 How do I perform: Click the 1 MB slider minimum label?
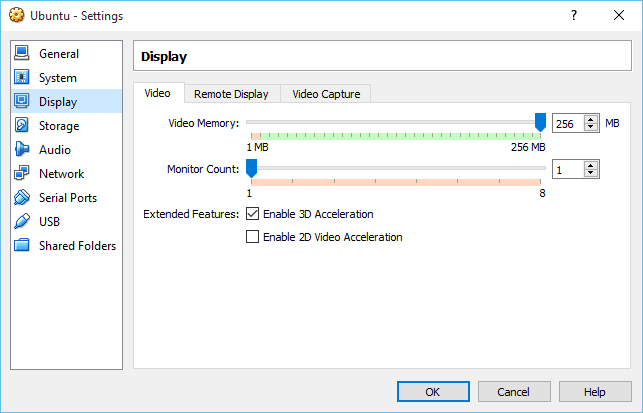[257, 147]
